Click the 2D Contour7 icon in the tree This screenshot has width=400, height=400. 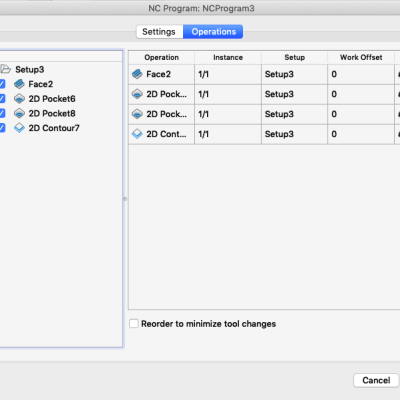tap(19, 128)
